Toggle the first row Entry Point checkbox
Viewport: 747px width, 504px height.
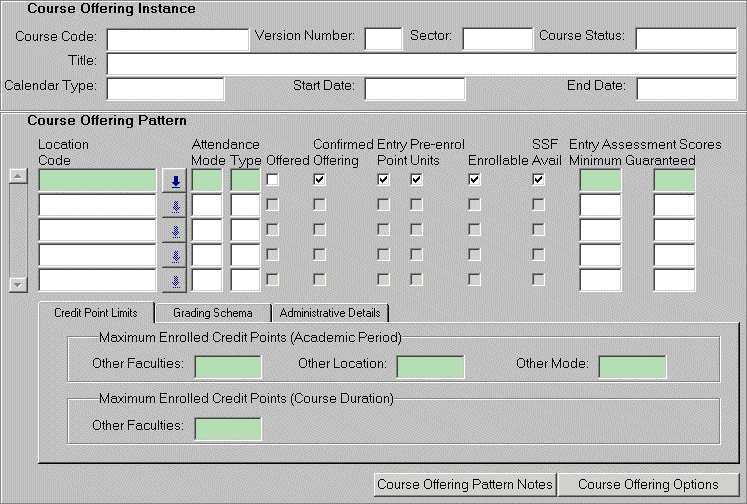(383, 180)
